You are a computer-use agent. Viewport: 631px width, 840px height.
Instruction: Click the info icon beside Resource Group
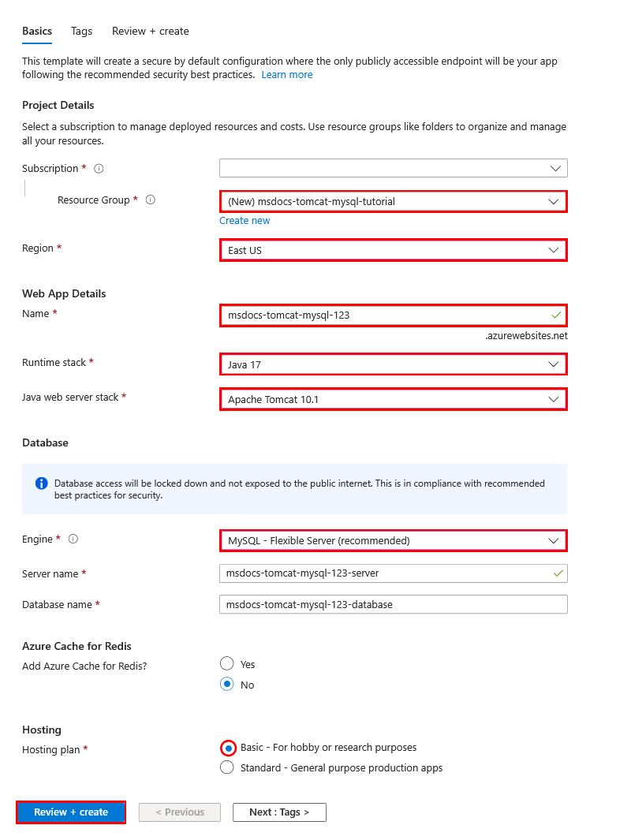(x=150, y=200)
